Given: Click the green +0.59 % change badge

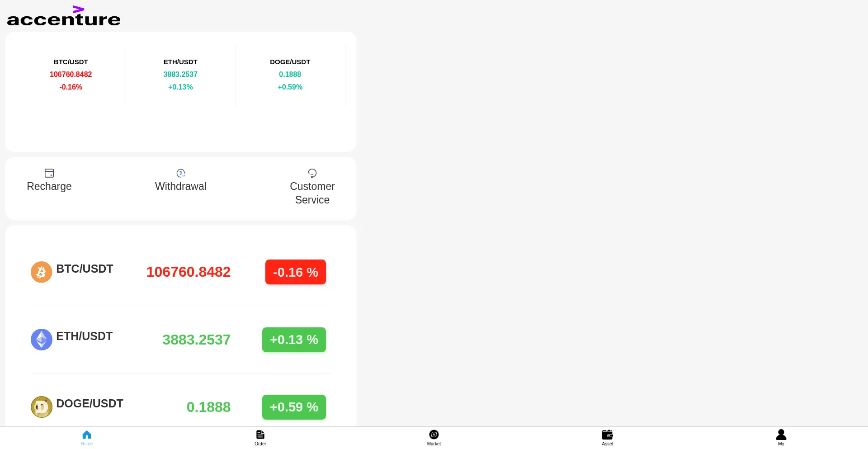Looking at the screenshot, I should [294, 407].
